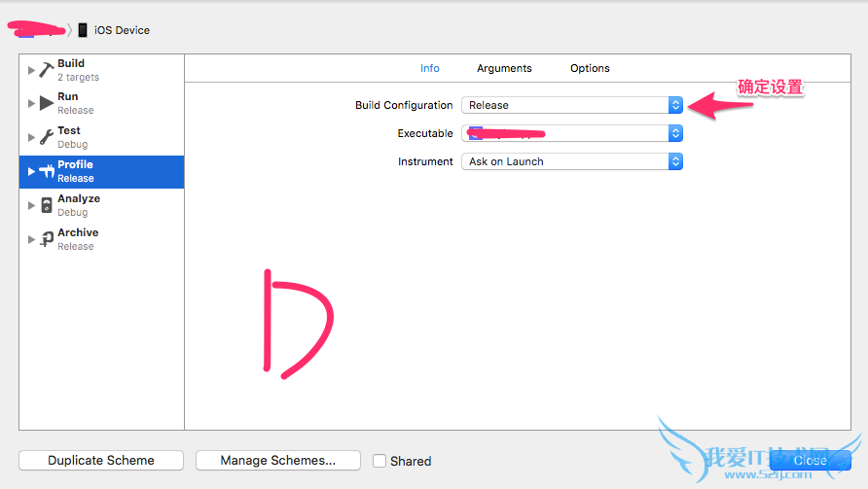Click the Build hammer icon
This screenshot has height=489, width=868.
pos(47,70)
